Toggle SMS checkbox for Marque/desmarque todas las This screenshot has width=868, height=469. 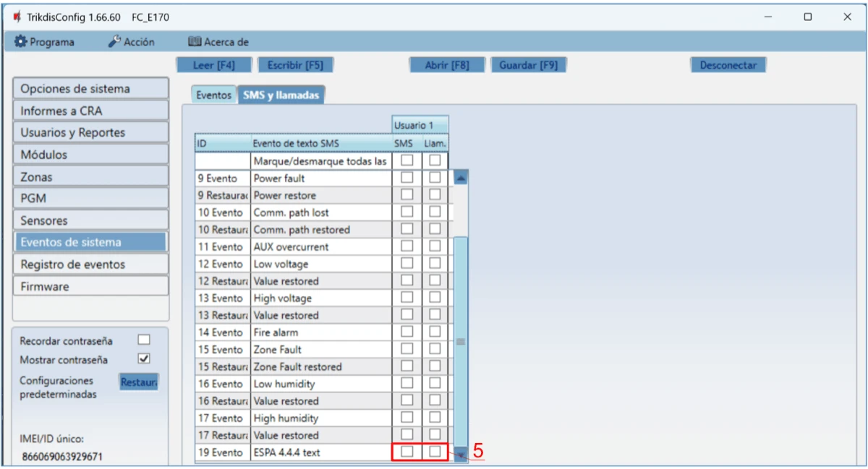pos(407,160)
